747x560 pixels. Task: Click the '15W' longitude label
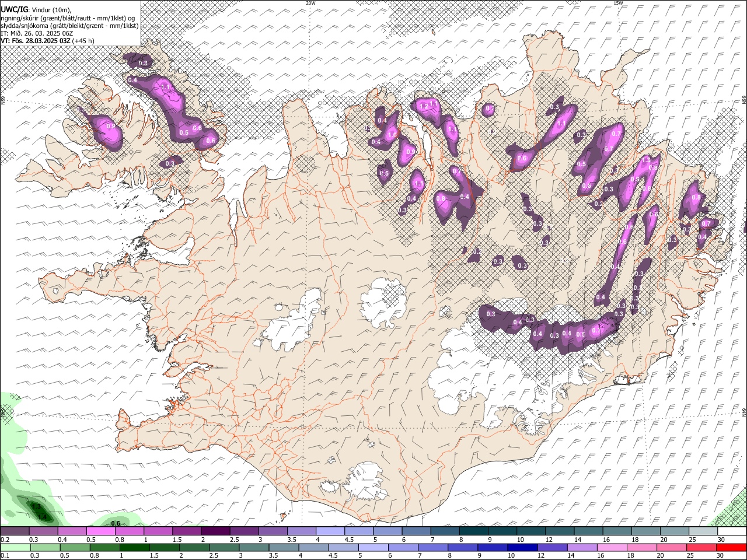click(x=617, y=3)
